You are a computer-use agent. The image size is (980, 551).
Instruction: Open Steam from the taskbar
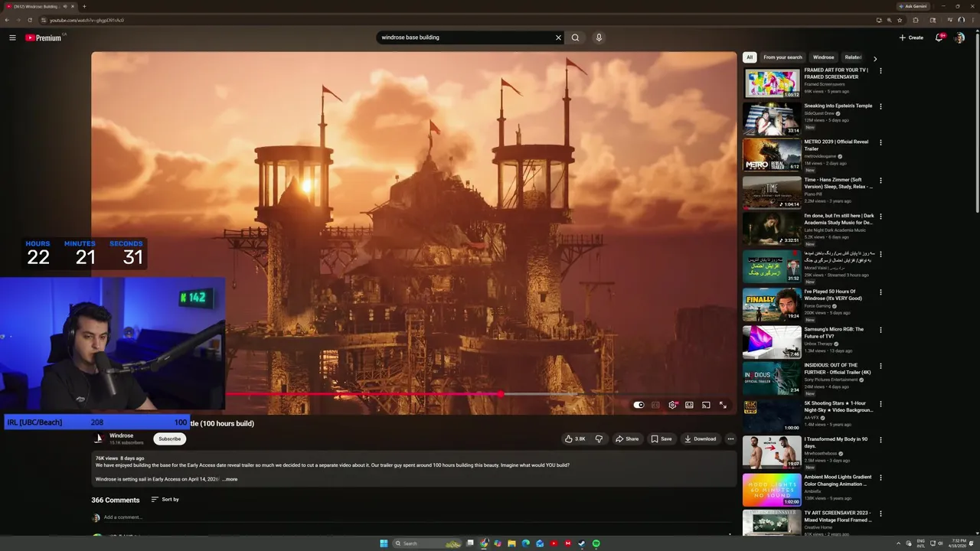pos(581,543)
